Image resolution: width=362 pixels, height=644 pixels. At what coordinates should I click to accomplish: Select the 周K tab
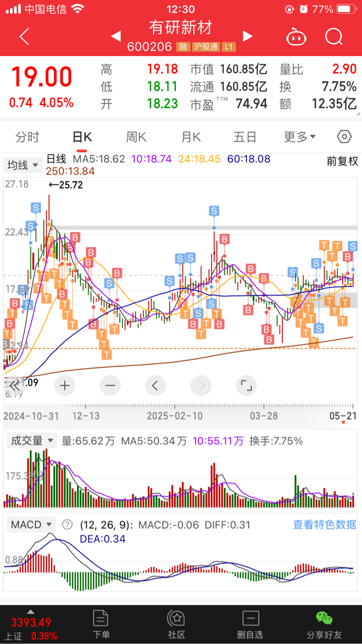click(136, 137)
